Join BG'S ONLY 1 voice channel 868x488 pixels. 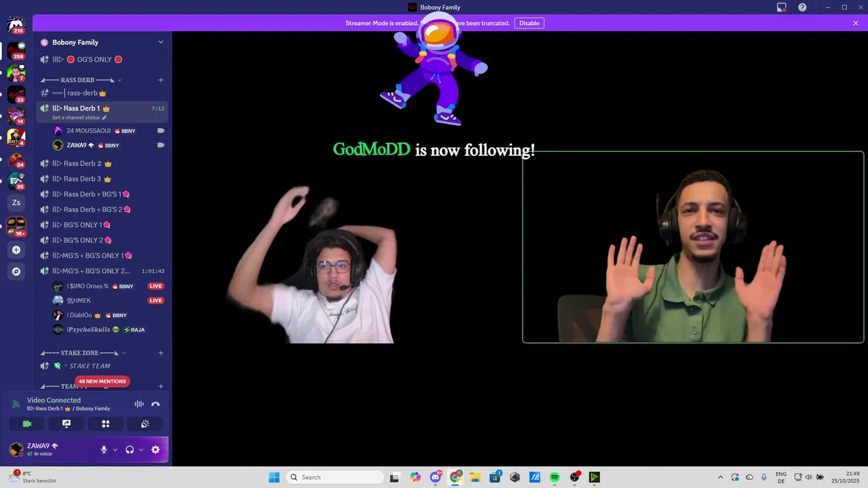click(x=102, y=225)
